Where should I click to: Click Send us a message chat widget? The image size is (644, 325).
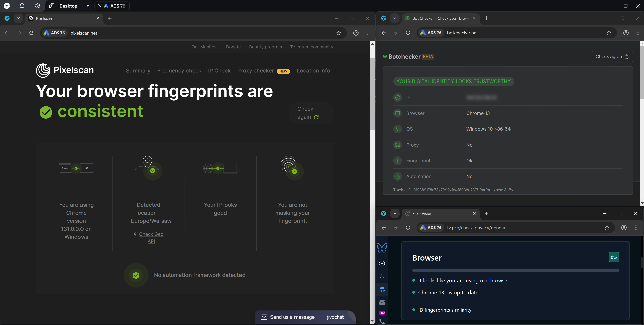click(305, 317)
